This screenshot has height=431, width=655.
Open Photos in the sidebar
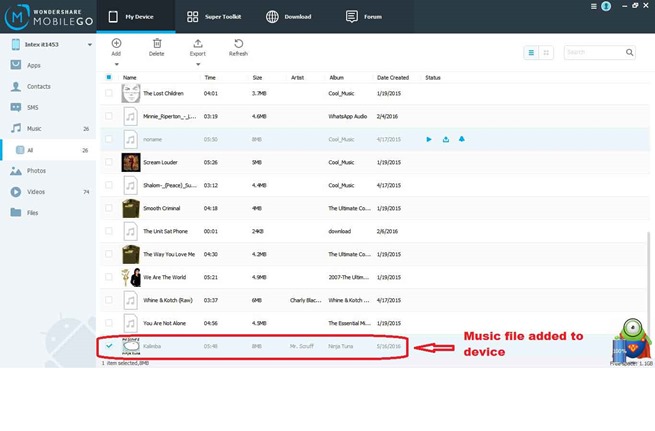(x=48, y=171)
